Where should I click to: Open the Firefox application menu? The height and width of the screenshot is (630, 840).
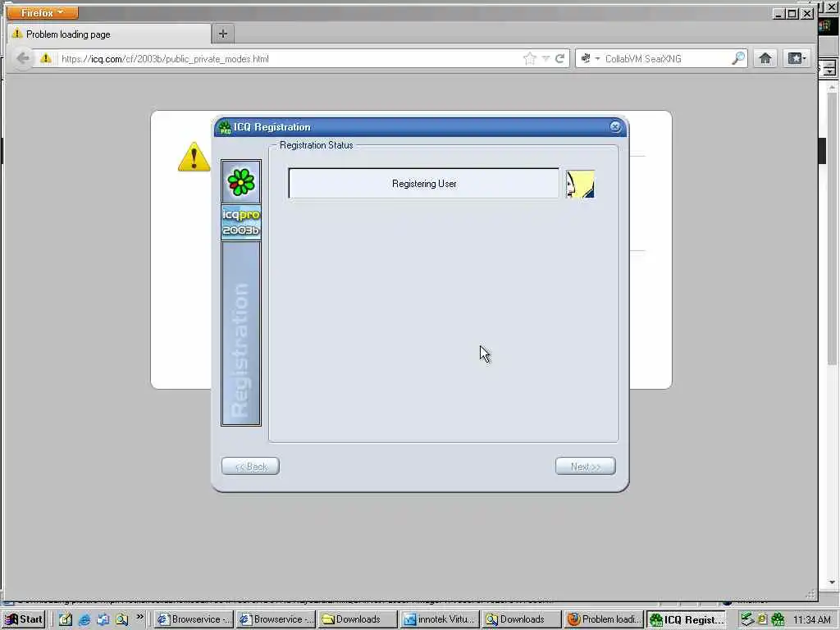coord(43,12)
